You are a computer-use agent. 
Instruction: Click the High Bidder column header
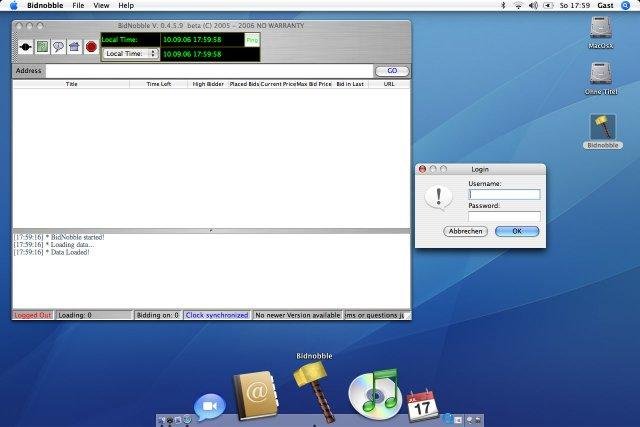[x=208, y=84]
